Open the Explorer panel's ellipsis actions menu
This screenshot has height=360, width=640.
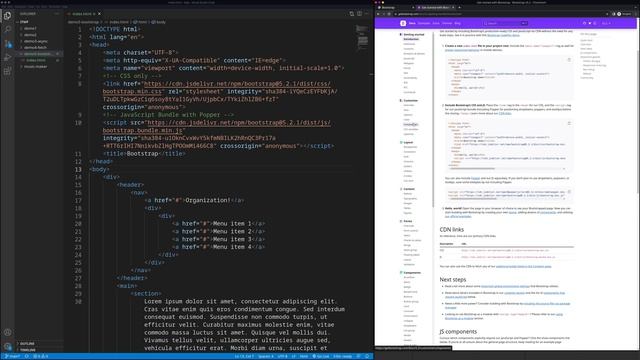(57, 13)
